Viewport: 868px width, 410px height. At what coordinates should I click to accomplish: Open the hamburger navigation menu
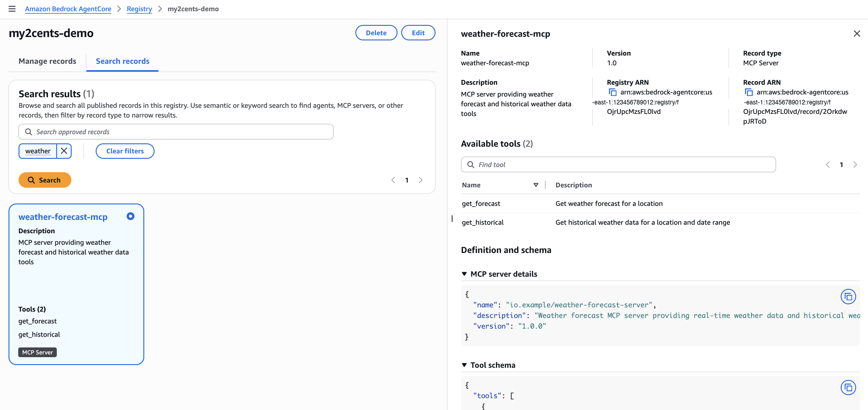(x=12, y=9)
